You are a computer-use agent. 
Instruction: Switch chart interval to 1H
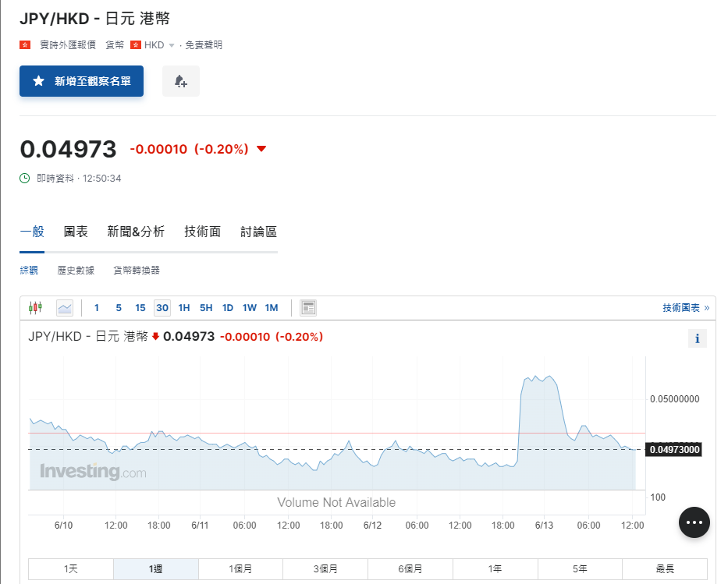point(184,308)
